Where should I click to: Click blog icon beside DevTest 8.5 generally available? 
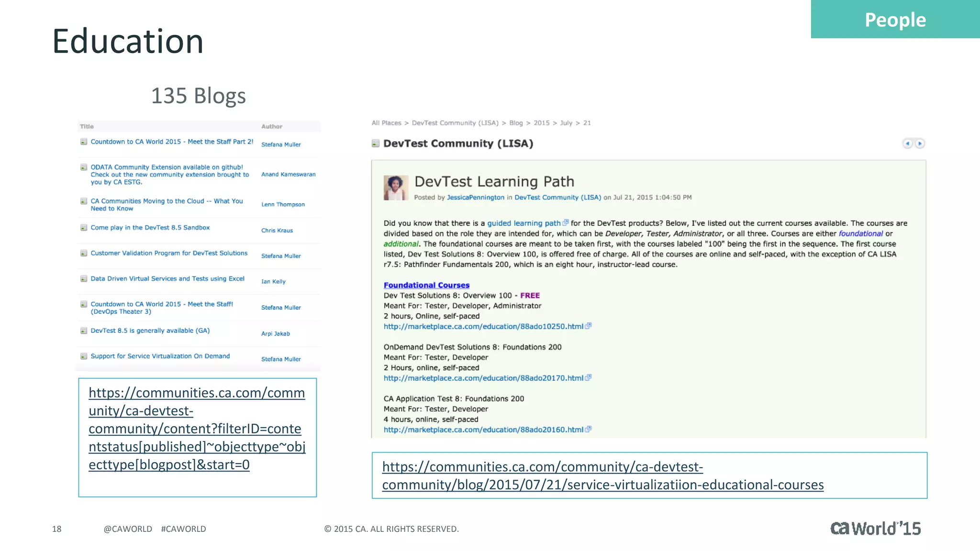point(84,331)
